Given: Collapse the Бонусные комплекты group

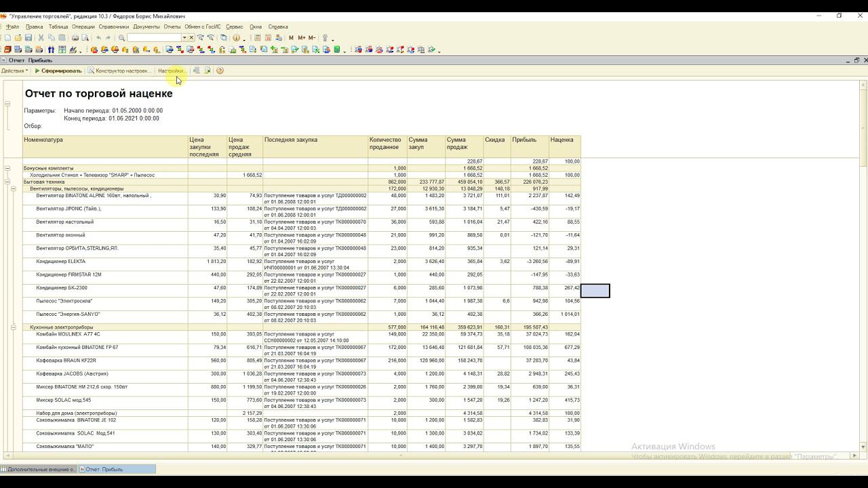Looking at the screenshot, I should (7, 168).
